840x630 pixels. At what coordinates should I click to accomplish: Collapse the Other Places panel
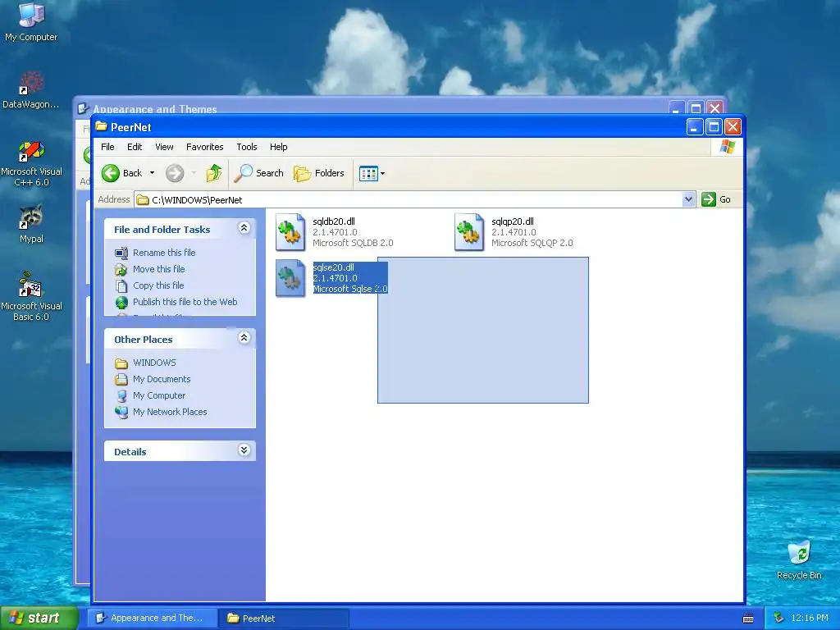tap(244, 338)
